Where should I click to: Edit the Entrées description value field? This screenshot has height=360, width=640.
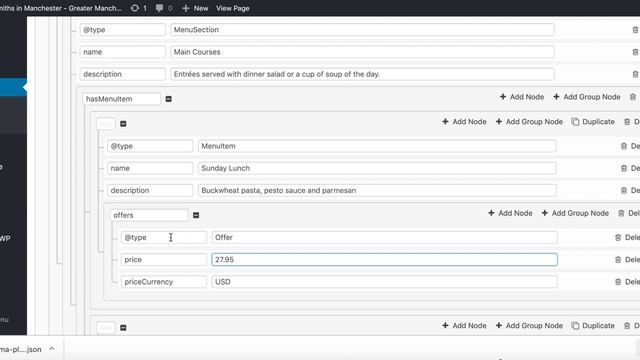(362, 74)
